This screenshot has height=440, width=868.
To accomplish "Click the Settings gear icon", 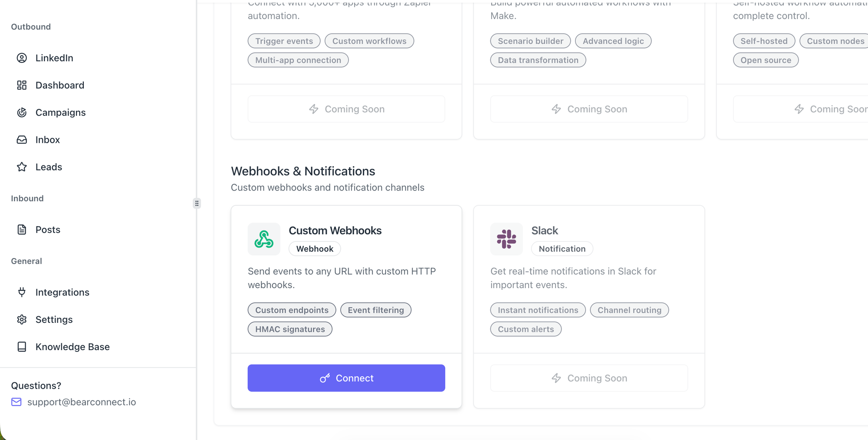I will (x=22, y=319).
